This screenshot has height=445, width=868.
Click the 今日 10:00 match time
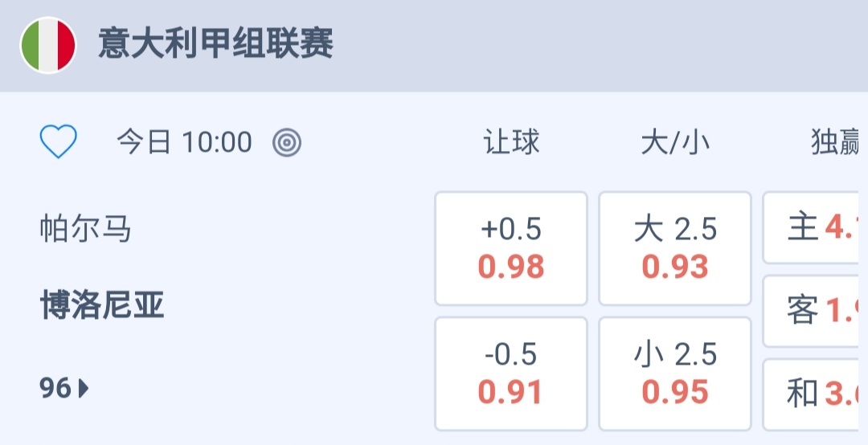click(184, 143)
